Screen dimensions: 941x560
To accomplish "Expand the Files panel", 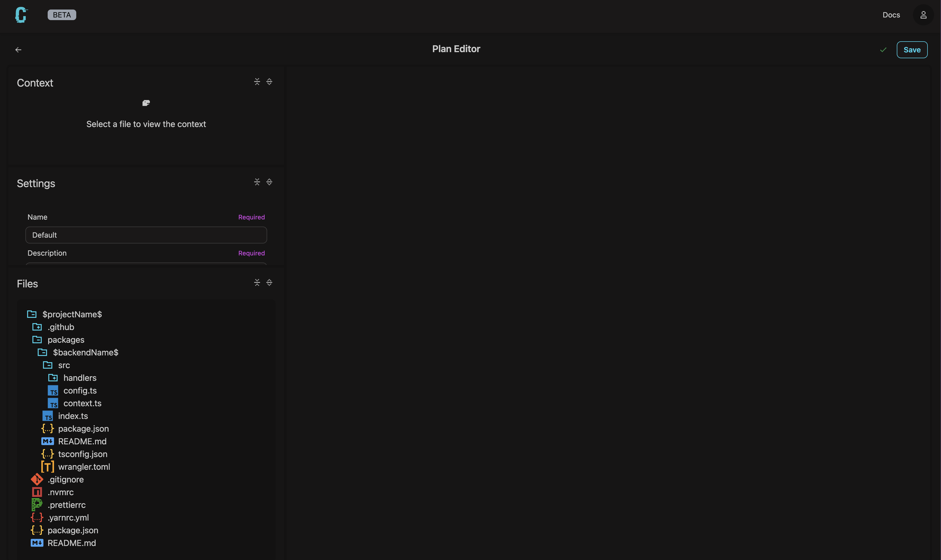I will pyautogui.click(x=269, y=282).
